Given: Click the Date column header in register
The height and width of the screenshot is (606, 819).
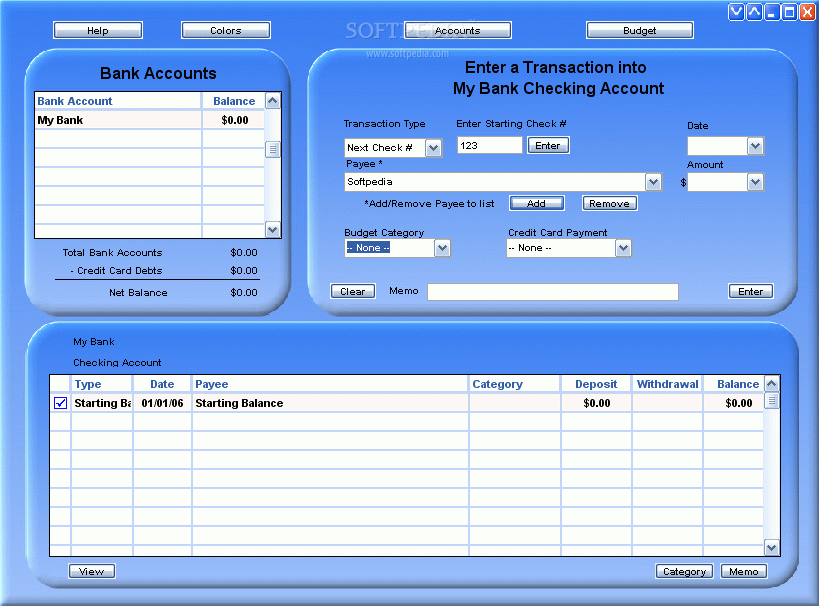Looking at the screenshot, I should tap(162, 384).
